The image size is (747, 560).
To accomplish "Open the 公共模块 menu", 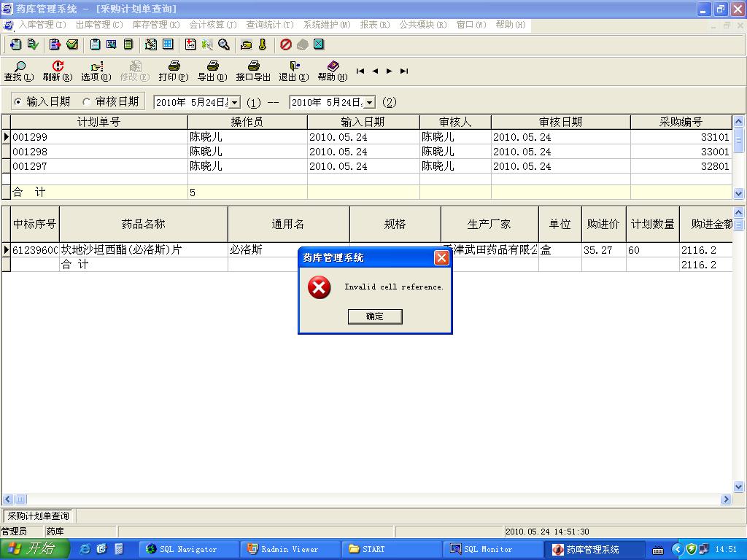I will 423,25.
